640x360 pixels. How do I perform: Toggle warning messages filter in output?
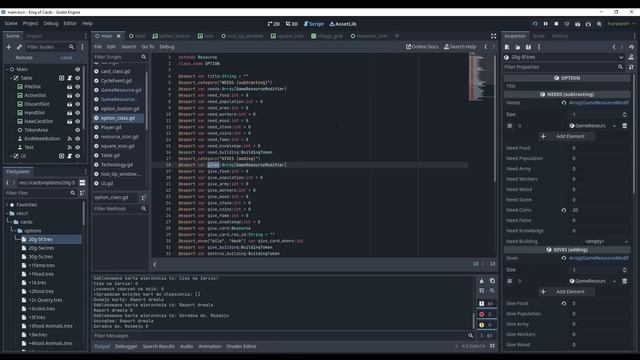[487, 325]
